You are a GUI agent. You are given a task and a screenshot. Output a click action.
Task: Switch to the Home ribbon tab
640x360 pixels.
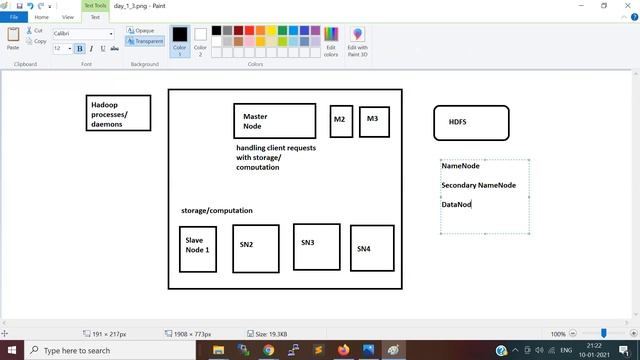41,17
